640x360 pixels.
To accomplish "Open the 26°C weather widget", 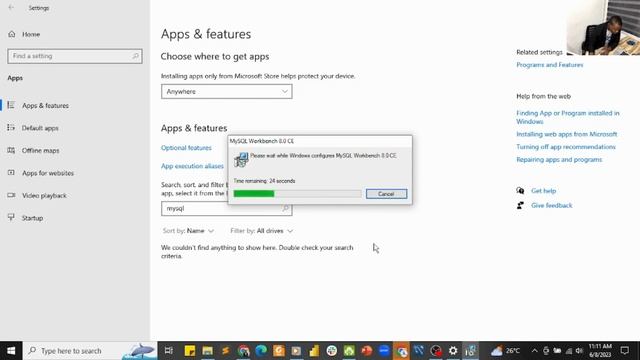I will [x=505, y=351].
